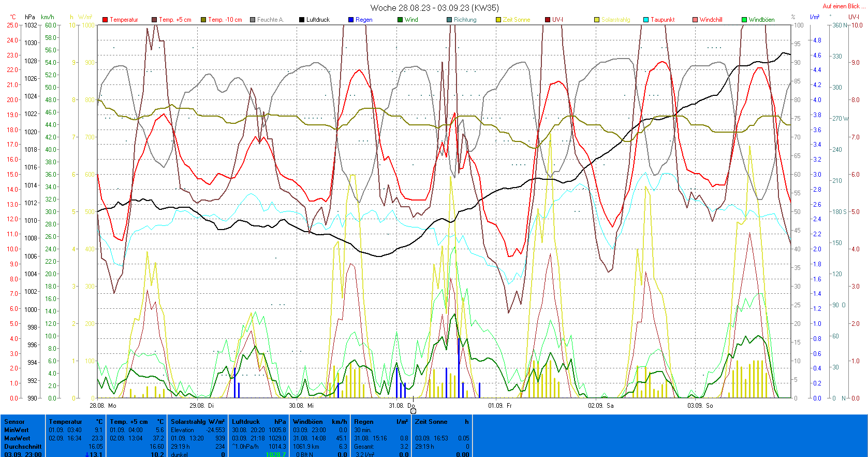
Task: Click the air pressure minimum value '1005.8'
Action: click(x=277, y=430)
